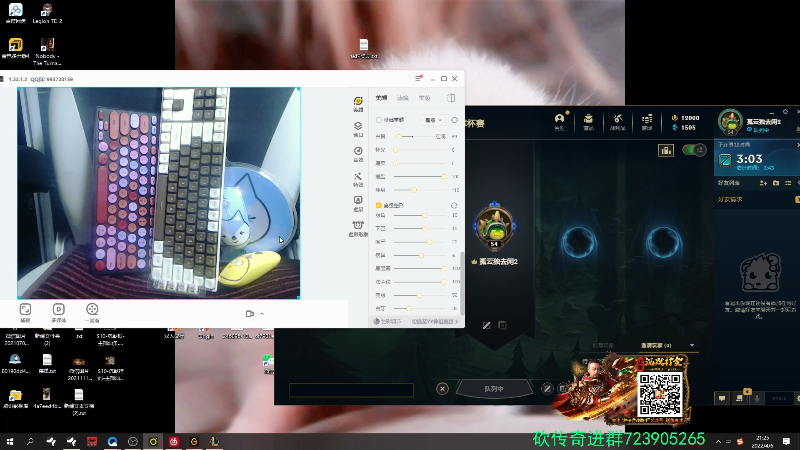800x450 pixels.
Task: Click the microphone icon at League bottom right
Action: click(x=757, y=398)
